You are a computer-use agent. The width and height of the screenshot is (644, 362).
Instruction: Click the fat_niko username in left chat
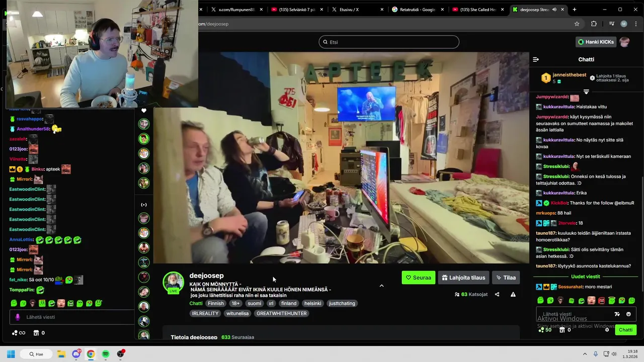tap(18, 280)
